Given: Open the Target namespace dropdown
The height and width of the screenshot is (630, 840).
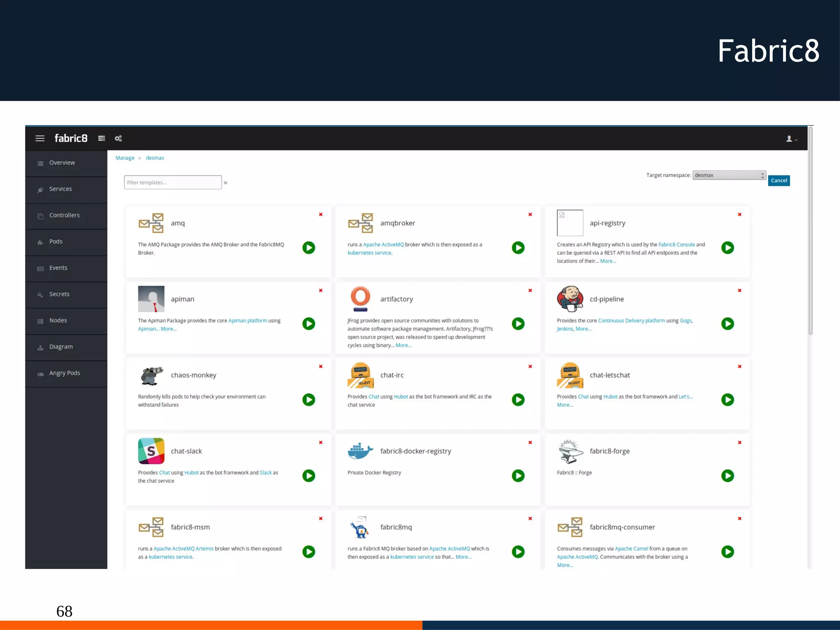Looking at the screenshot, I should pos(729,175).
